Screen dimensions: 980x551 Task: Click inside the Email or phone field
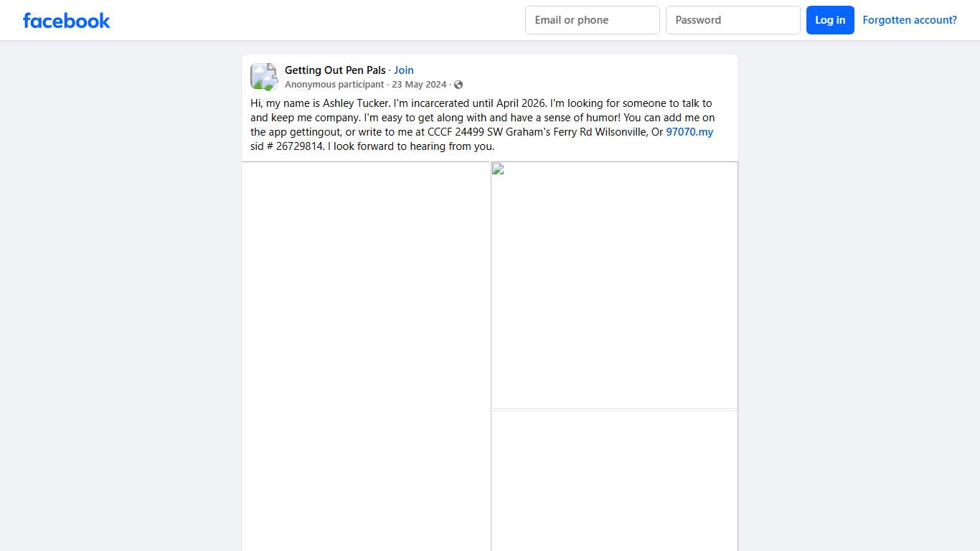(592, 20)
